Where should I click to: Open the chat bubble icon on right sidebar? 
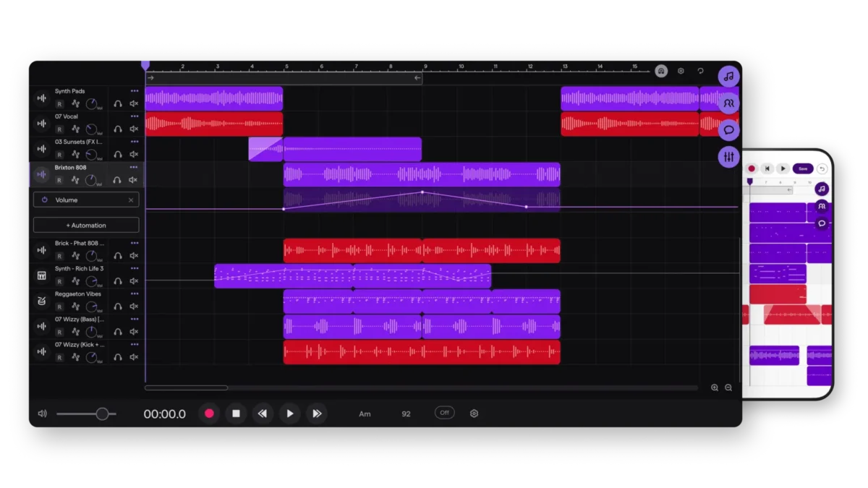(x=728, y=130)
